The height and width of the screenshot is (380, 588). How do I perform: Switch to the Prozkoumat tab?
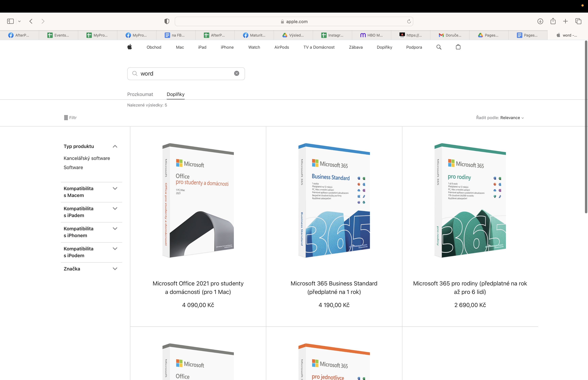click(x=140, y=94)
